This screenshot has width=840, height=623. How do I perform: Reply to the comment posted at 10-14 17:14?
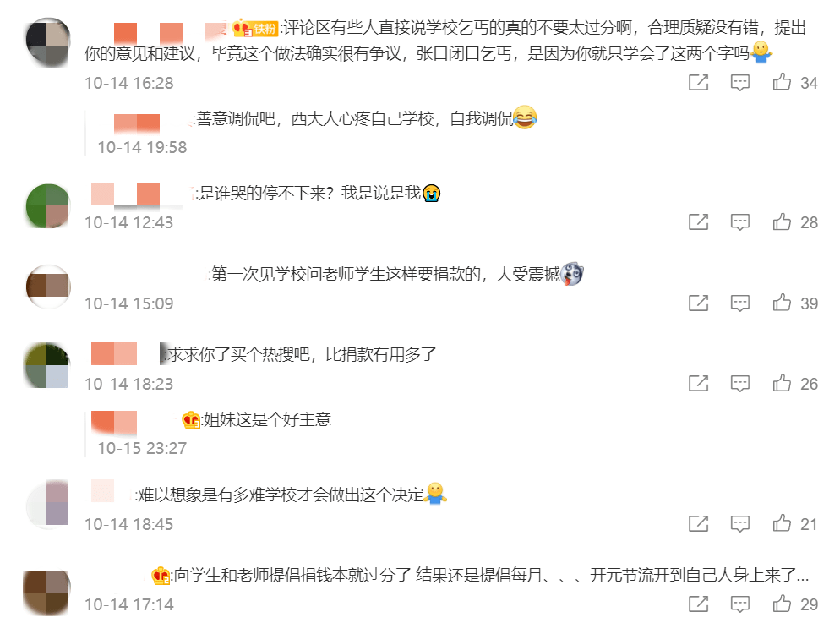point(739,604)
